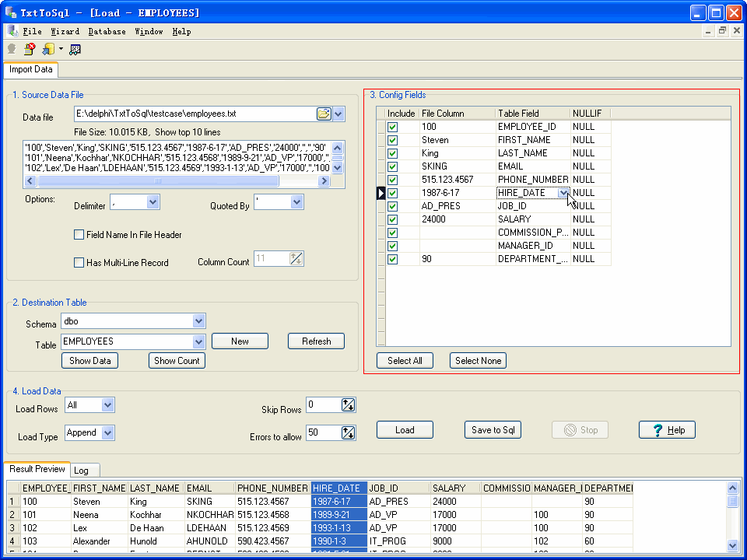Switch to the Result Preview tab
This screenshot has width=747, height=560.
pos(37,469)
